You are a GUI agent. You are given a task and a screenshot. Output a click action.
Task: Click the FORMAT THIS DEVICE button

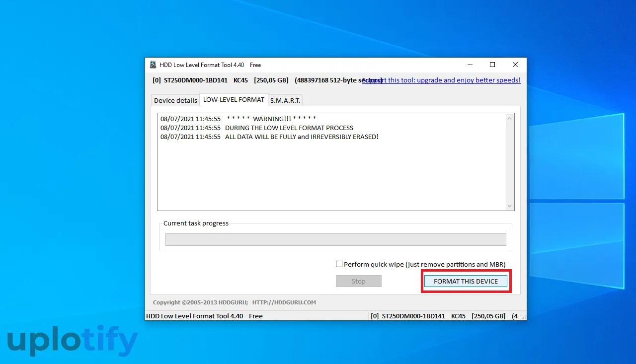(x=466, y=281)
